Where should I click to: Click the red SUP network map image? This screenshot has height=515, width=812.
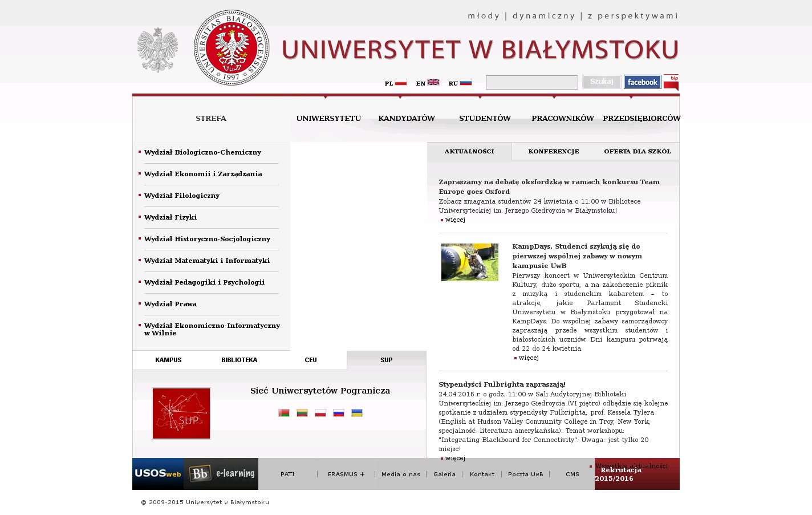181,413
